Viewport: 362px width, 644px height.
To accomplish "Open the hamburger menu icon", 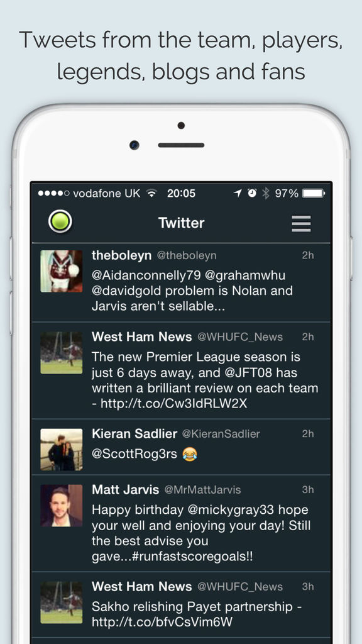I will point(301,223).
